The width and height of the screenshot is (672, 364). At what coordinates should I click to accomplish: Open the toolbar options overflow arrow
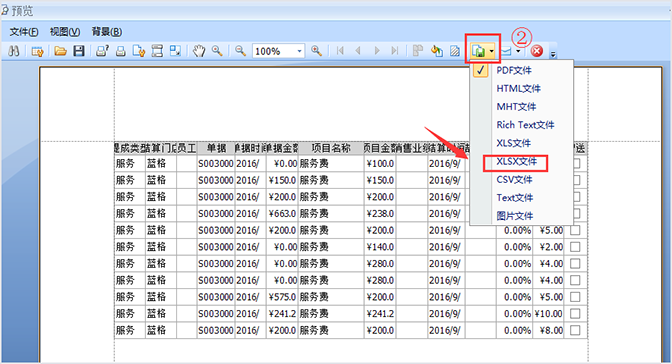coord(553,54)
